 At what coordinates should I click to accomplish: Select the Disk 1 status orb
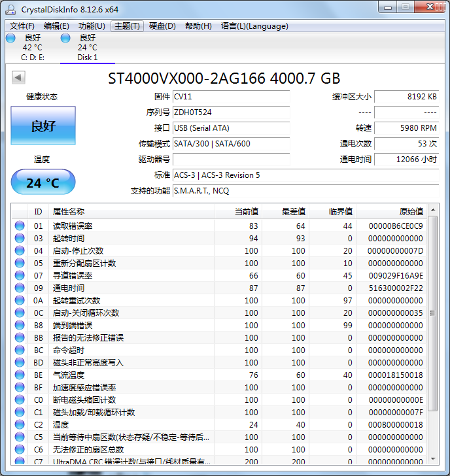(x=65, y=38)
